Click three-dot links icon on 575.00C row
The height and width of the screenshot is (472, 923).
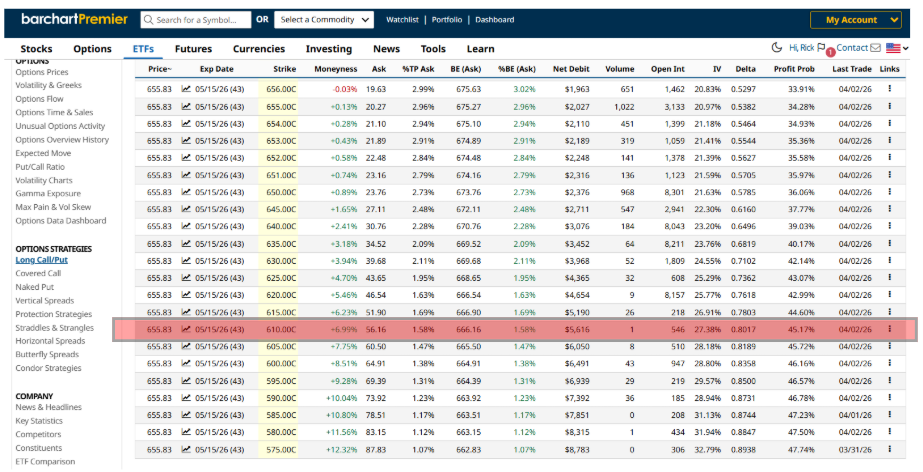pyautogui.click(x=889, y=449)
